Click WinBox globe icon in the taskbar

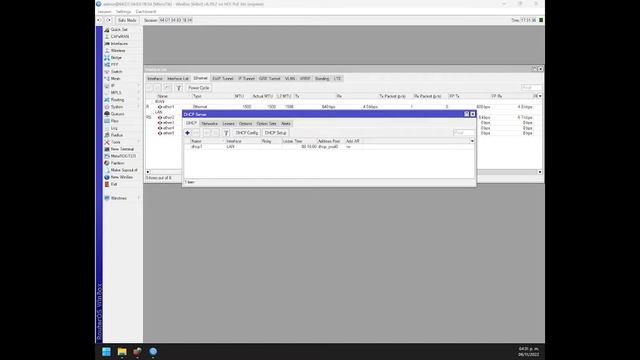(x=153, y=352)
